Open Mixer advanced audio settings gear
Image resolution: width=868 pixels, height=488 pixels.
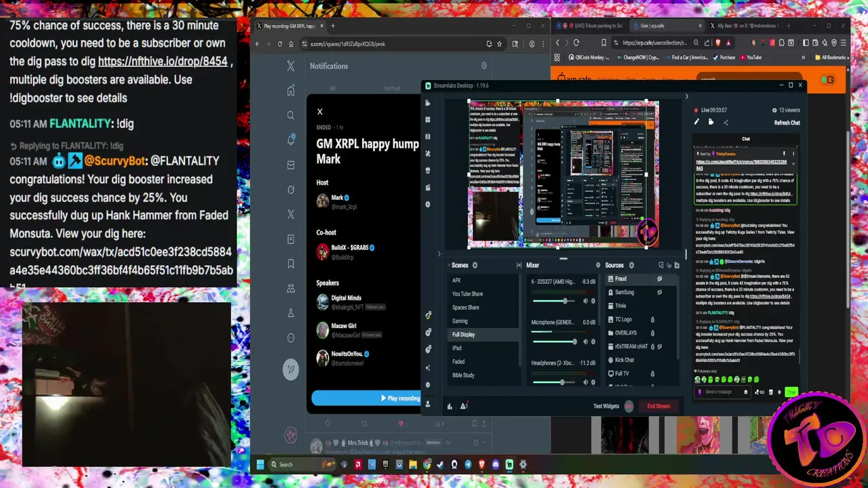[598, 265]
